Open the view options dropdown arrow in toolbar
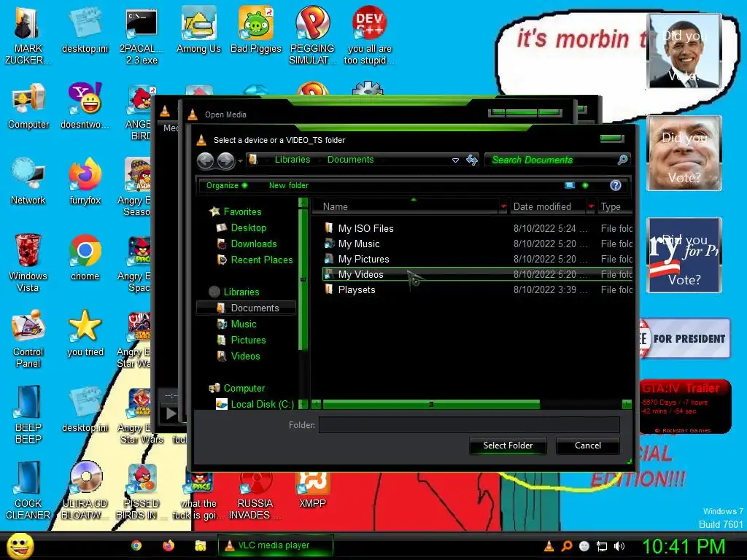The width and height of the screenshot is (747, 560). coord(586,185)
